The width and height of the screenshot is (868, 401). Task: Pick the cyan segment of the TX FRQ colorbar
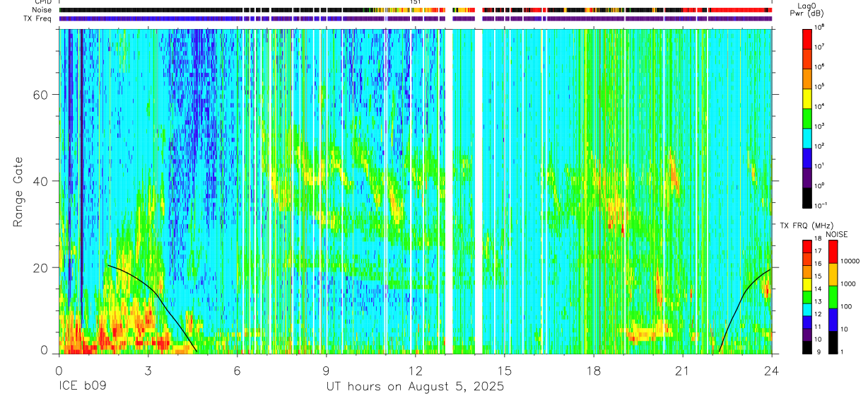click(808, 310)
